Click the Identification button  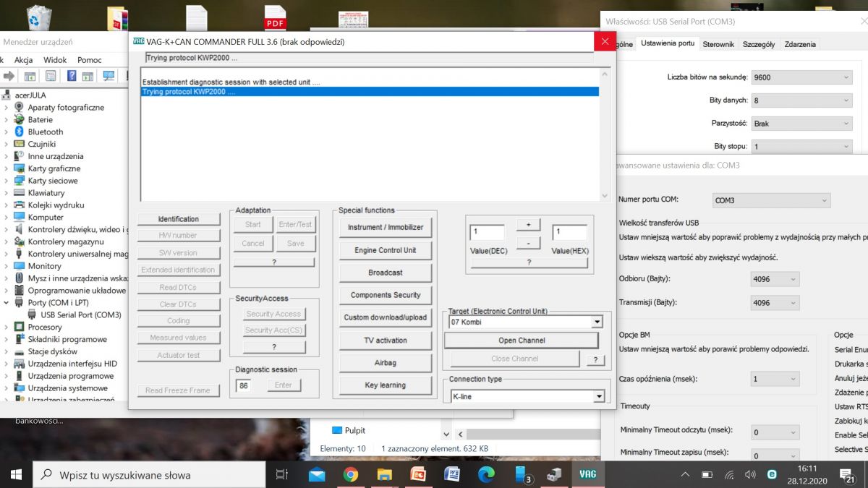pyautogui.click(x=179, y=219)
